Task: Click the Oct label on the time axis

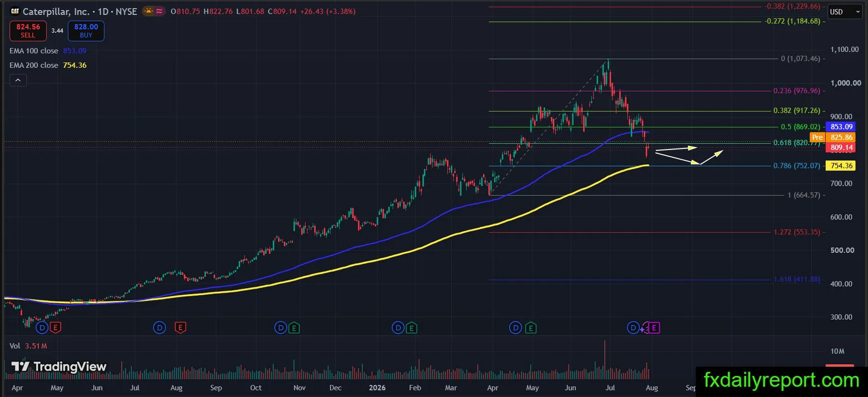Action: coord(256,388)
